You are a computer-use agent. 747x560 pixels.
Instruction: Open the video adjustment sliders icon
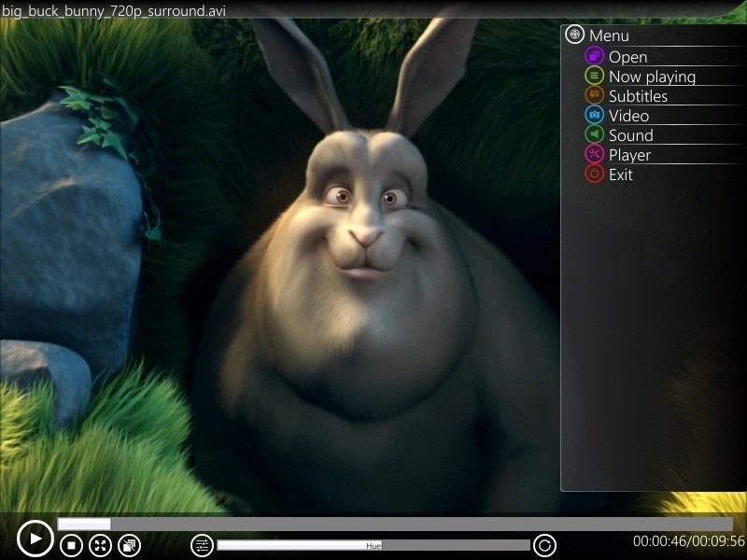point(202,545)
